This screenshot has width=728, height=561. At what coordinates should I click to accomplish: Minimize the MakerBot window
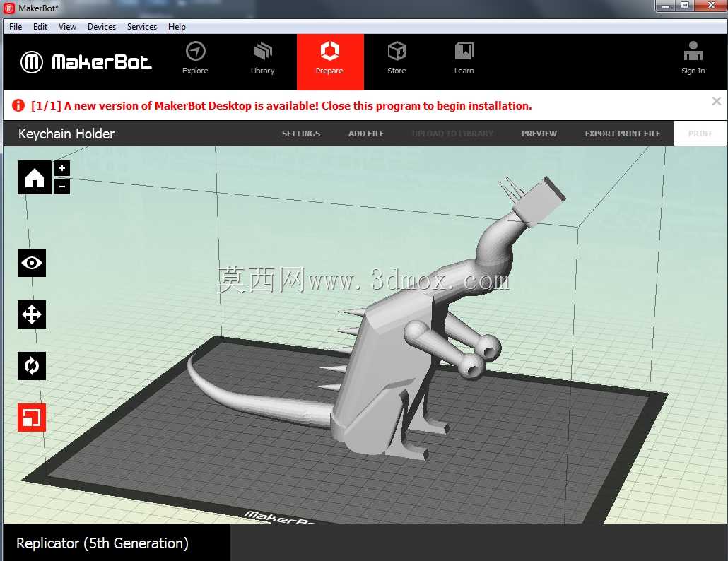pos(667,6)
